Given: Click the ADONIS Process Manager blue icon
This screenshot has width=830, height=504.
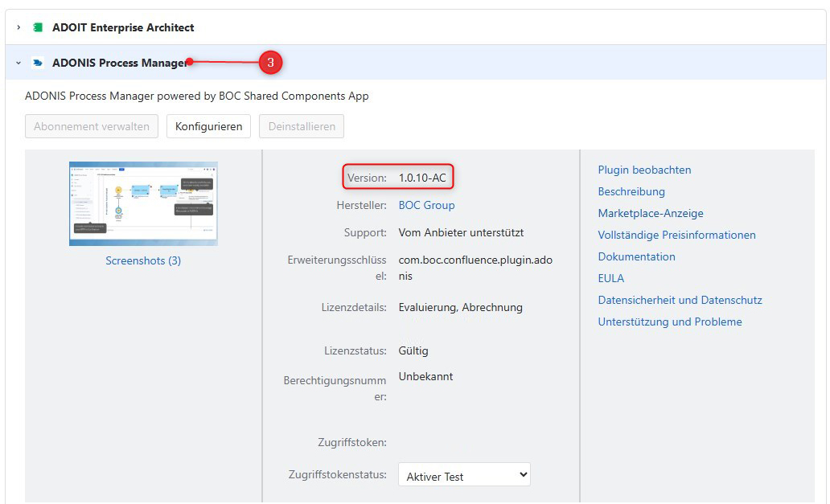Looking at the screenshot, I should (37, 63).
